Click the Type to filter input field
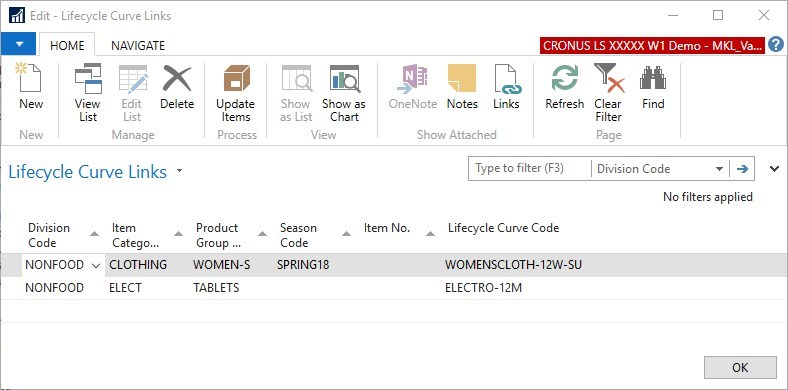 [x=530, y=168]
